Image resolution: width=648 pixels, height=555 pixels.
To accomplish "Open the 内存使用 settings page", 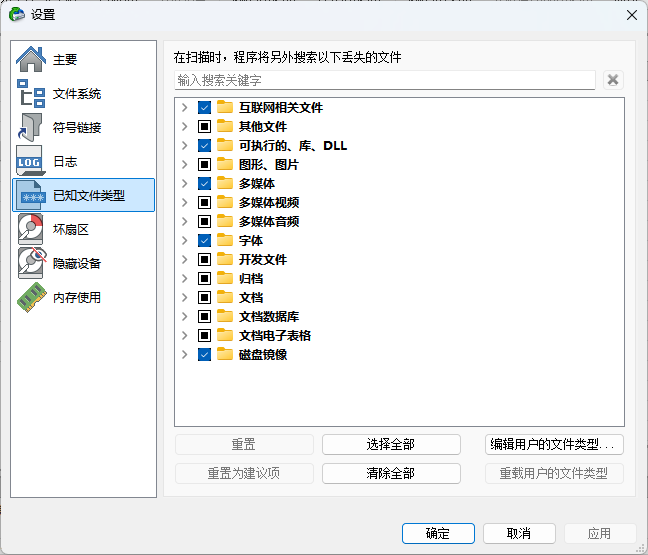I will coord(83,297).
